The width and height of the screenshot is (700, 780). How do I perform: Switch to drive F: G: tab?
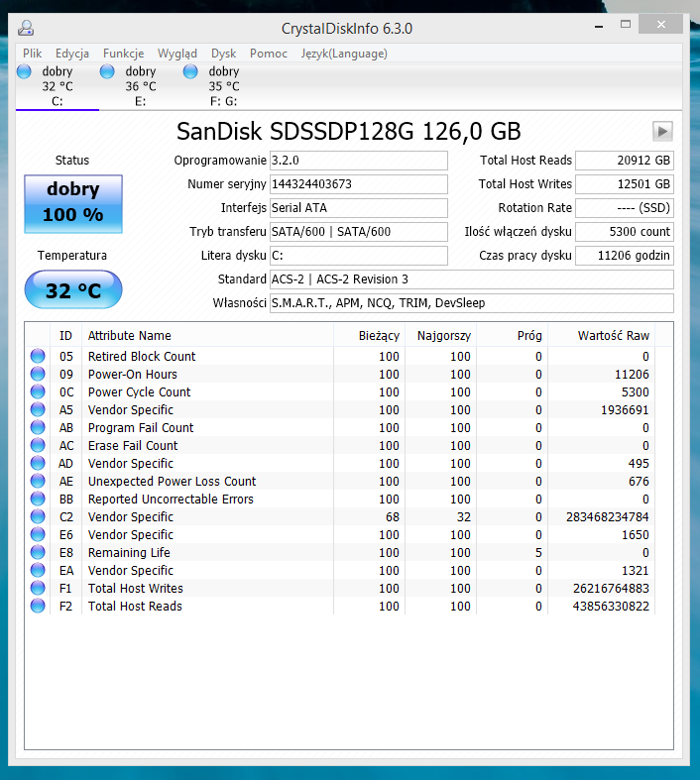point(223,86)
